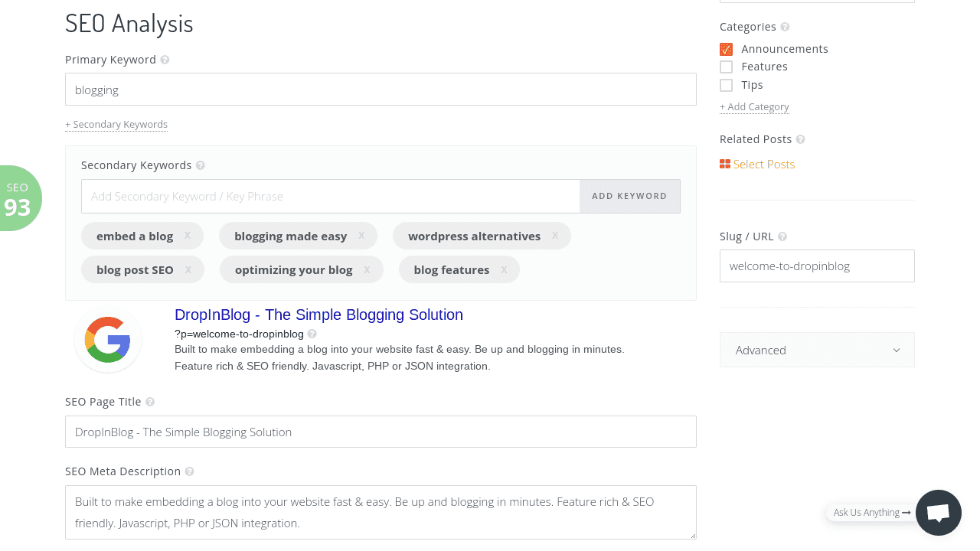Open help icon beside Related Posts
The image size is (980, 551).
pyautogui.click(x=801, y=139)
